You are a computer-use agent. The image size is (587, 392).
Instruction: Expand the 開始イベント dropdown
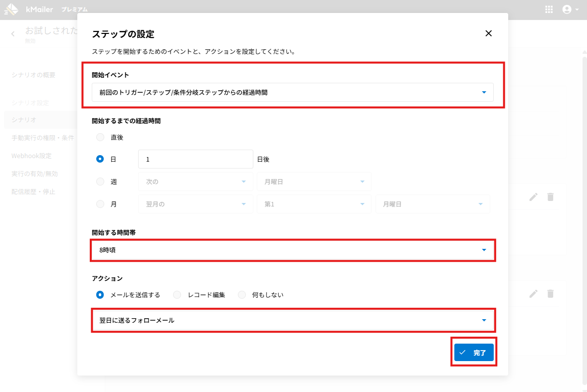(x=292, y=92)
